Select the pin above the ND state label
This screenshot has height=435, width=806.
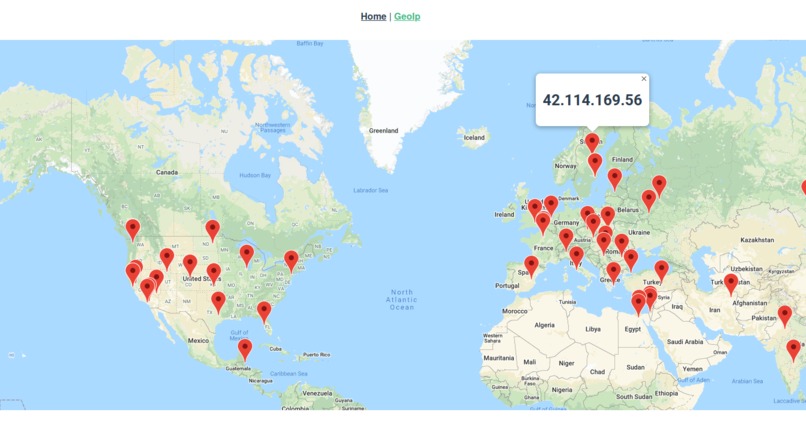tap(212, 231)
